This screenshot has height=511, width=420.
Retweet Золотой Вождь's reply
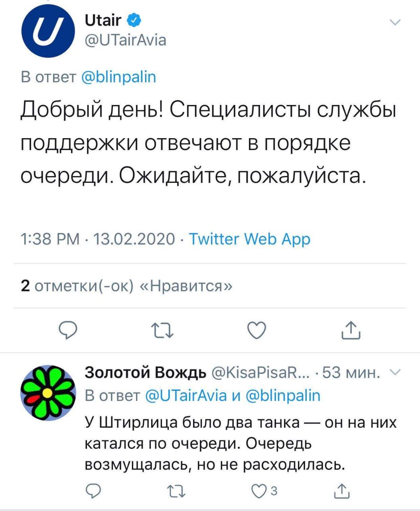click(176, 491)
